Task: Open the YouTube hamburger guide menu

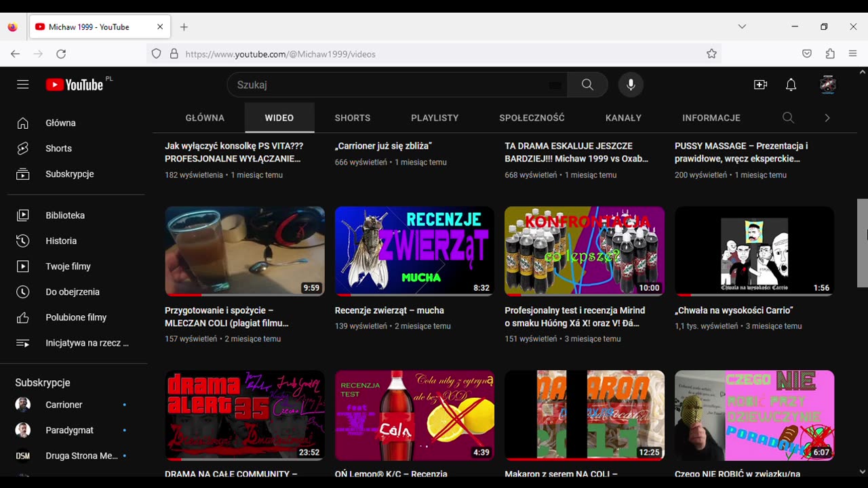Action: tap(23, 85)
